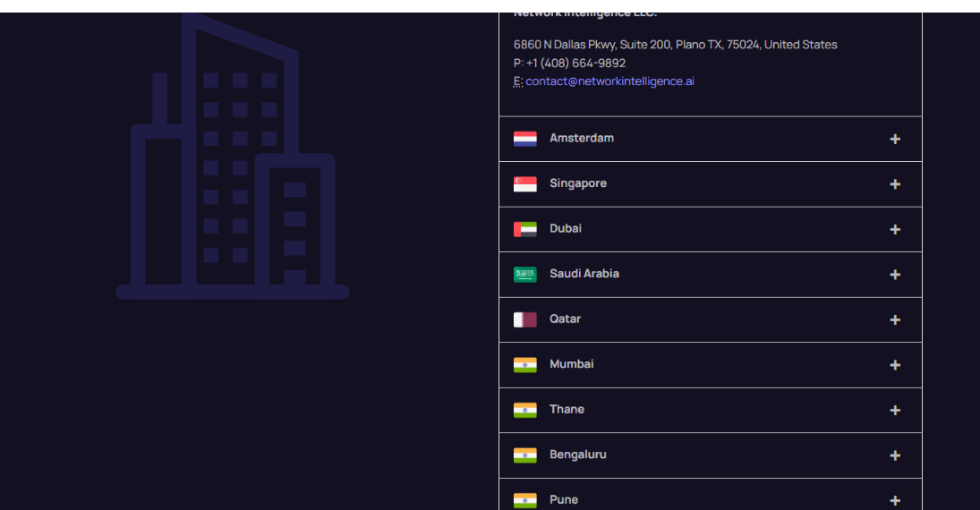Select the Pune location title
This screenshot has width=980, height=510.
(564, 499)
